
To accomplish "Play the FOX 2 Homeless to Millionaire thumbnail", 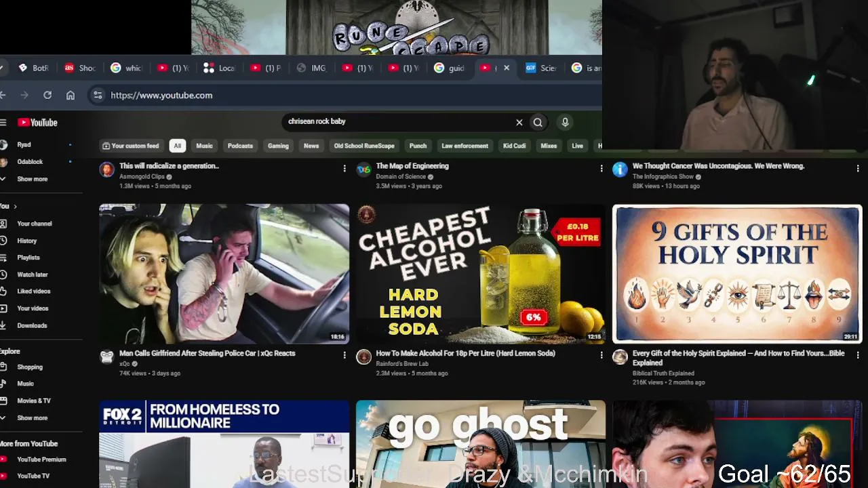I will 224,444.
